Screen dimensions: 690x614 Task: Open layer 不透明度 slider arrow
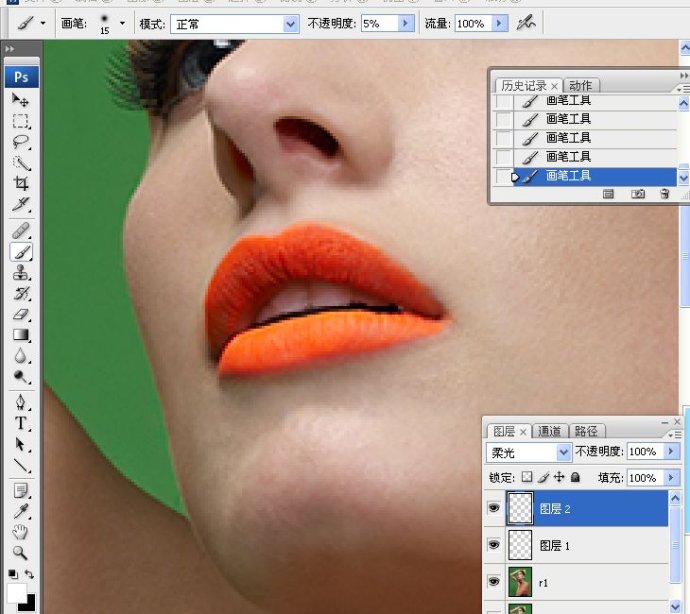click(671, 451)
